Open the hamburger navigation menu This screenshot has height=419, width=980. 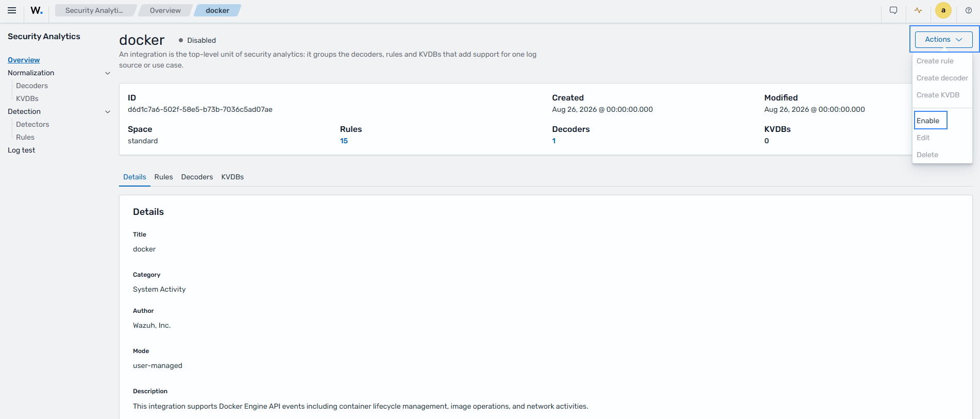(x=12, y=10)
